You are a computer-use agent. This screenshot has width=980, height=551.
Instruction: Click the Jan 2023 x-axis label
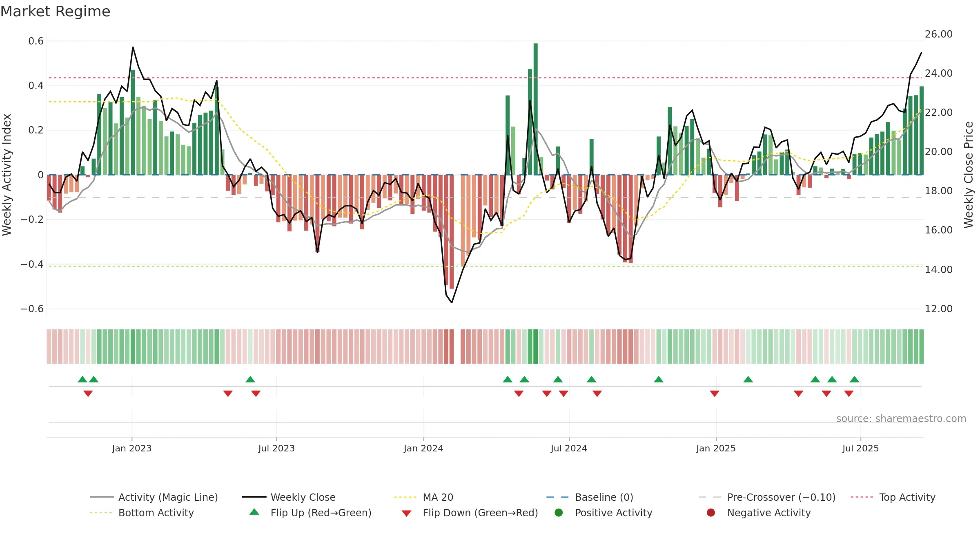click(132, 448)
